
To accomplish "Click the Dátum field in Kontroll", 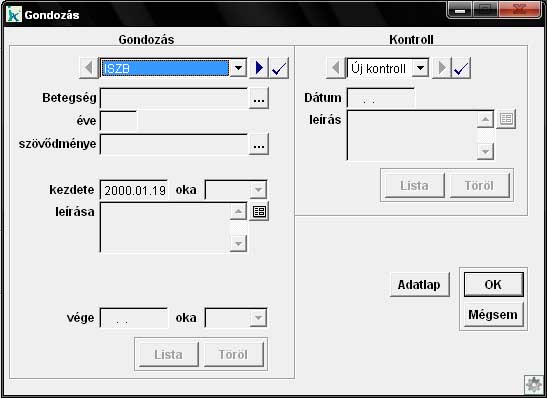I will (381, 98).
